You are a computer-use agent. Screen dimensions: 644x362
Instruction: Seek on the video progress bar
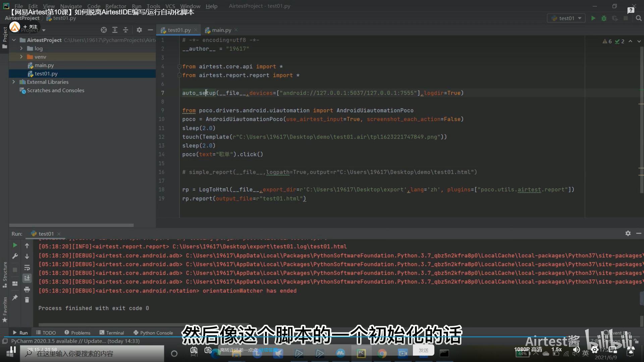(322, 337)
